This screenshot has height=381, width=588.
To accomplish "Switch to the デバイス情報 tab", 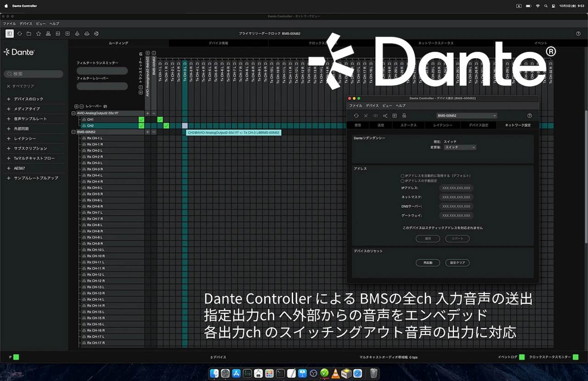I will click(x=218, y=43).
